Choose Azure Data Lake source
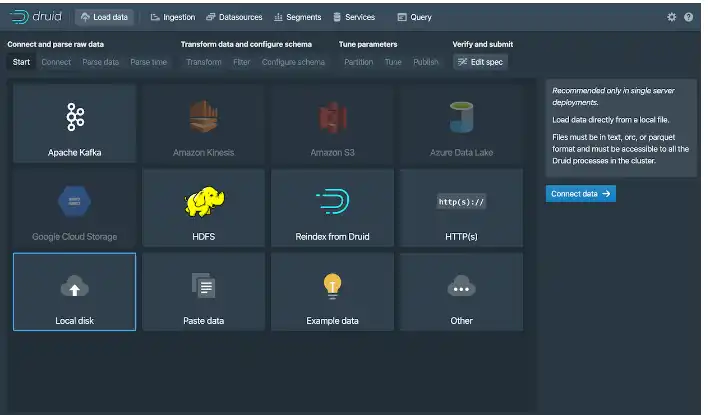Screen dimensions: 708x415 tap(461, 123)
